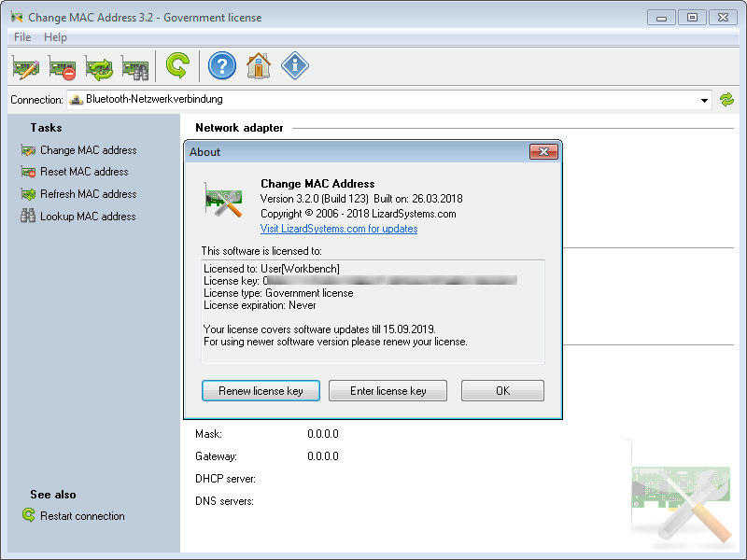This screenshot has width=747, height=560.
Task: Select Change MAC address task link
Action: click(x=88, y=150)
